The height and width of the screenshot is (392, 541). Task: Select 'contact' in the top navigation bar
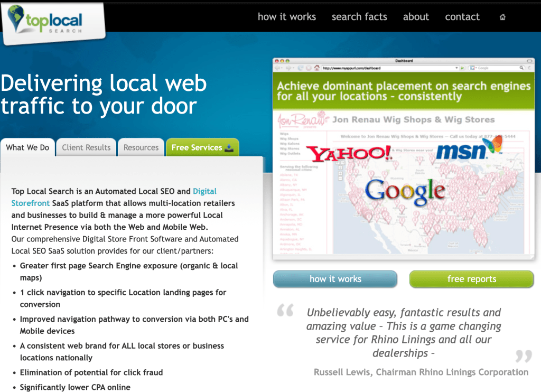coord(462,17)
